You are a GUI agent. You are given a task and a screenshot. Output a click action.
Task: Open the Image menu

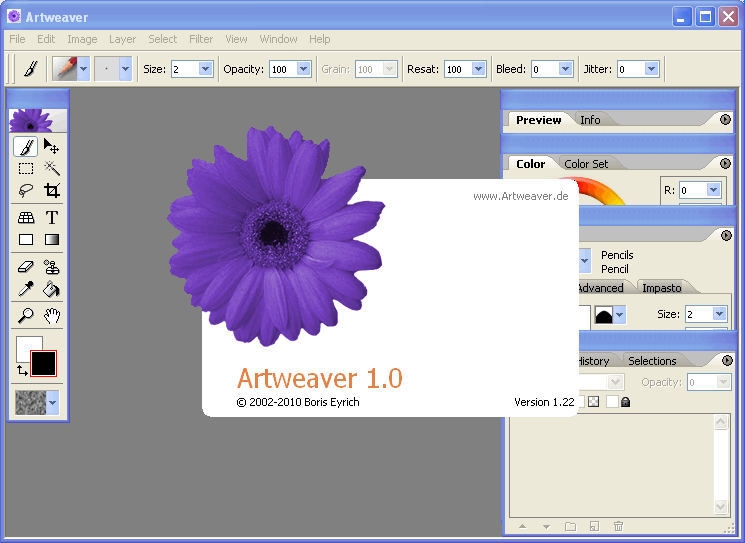click(x=82, y=39)
